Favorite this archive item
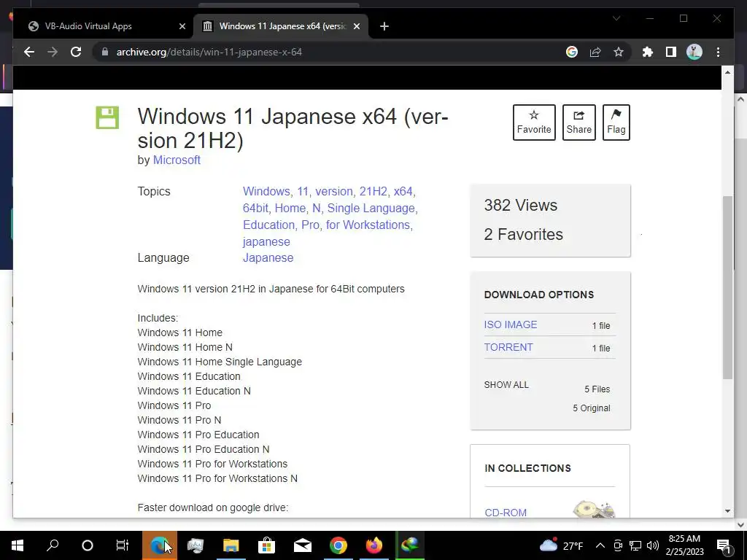 pyautogui.click(x=534, y=122)
